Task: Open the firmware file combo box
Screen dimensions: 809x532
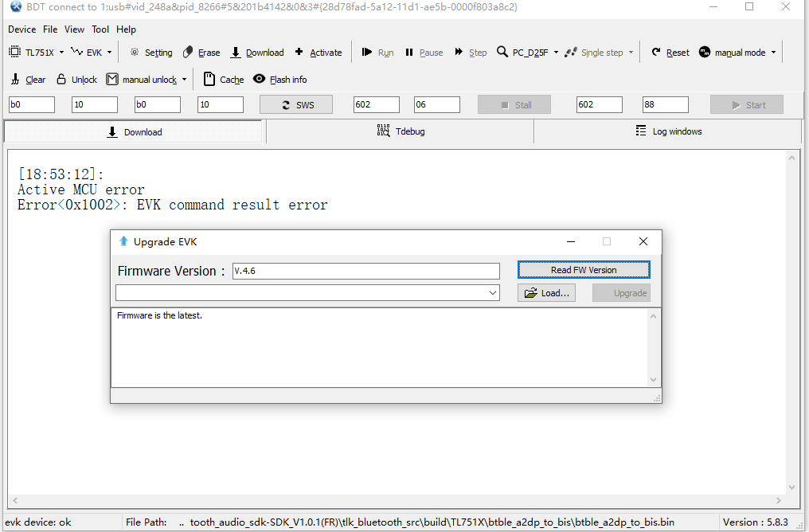Action: click(307, 293)
